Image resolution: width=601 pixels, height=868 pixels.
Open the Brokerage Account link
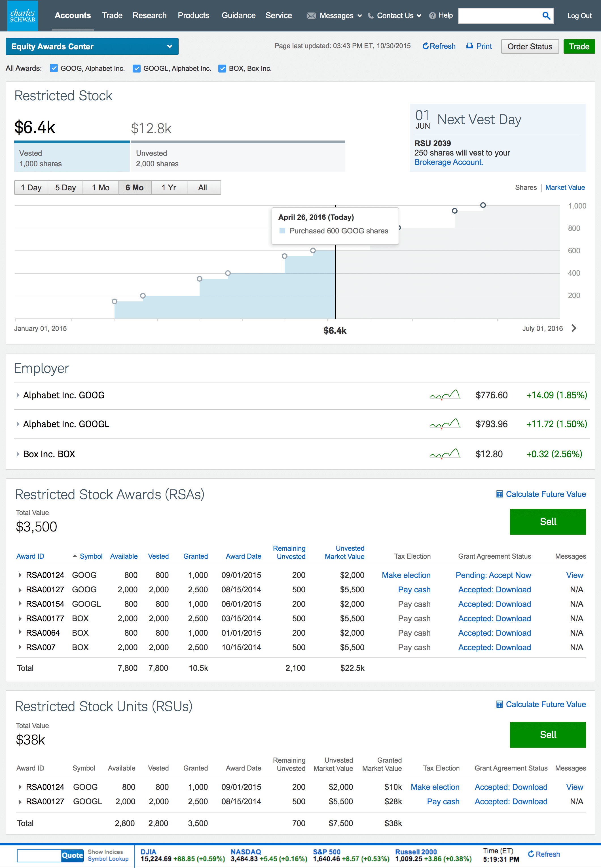449,162
